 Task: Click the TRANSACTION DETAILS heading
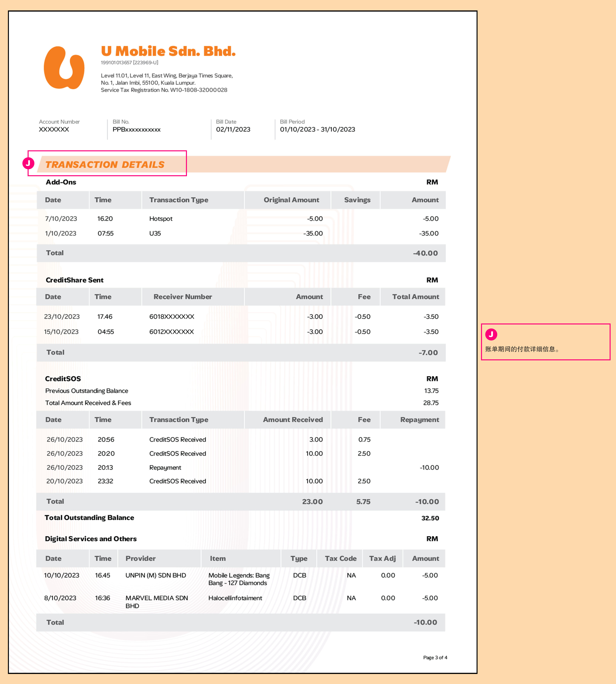coord(105,165)
